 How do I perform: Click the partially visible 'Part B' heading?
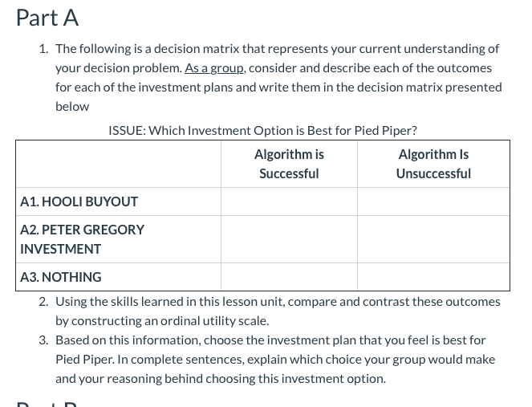point(47,403)
